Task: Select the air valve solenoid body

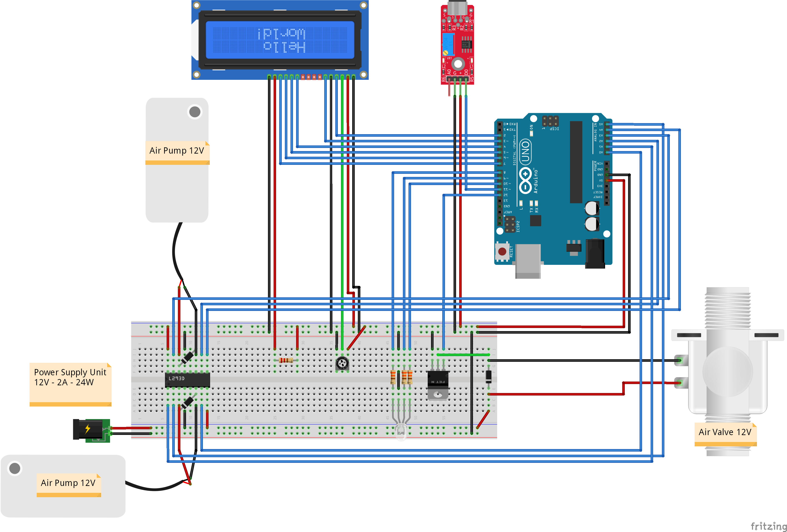Action: (x=727, y=371)
